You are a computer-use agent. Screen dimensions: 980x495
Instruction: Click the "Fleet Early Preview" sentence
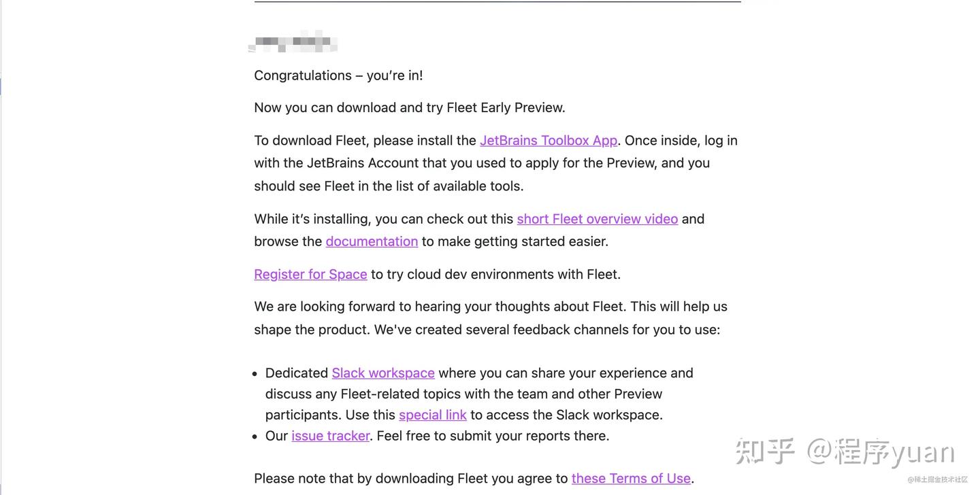pyautogui.click(x=409, y=107)
